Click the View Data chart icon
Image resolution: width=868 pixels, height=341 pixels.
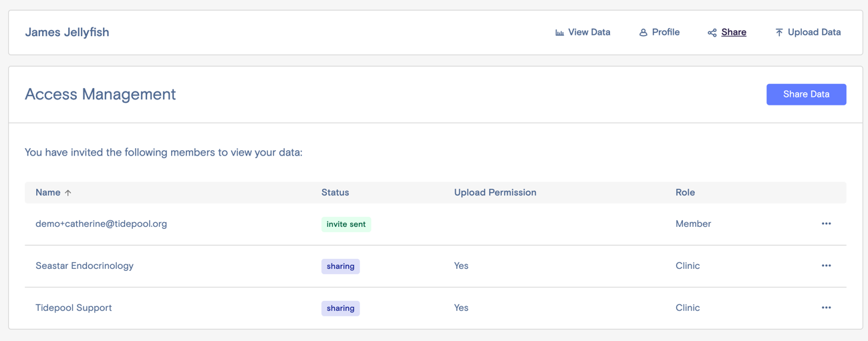click(559, 32)
